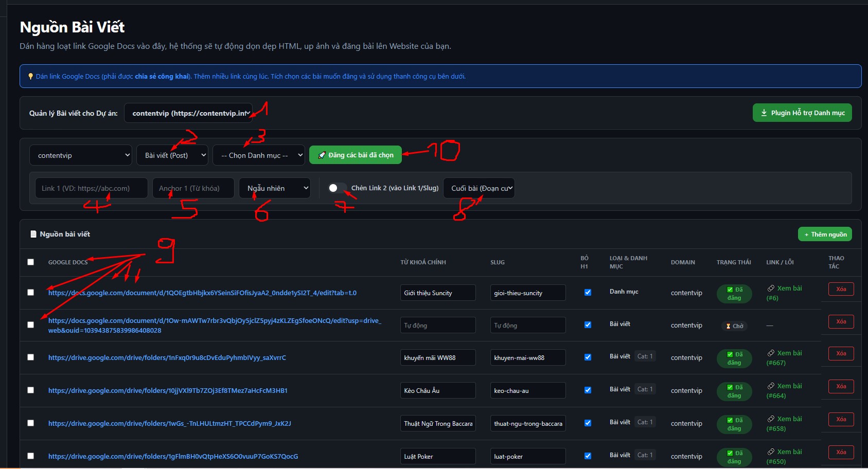Viewport: 868px width, 469px height.
Task: View the post via Xem bài (#664)
Action: click(785, 391)
